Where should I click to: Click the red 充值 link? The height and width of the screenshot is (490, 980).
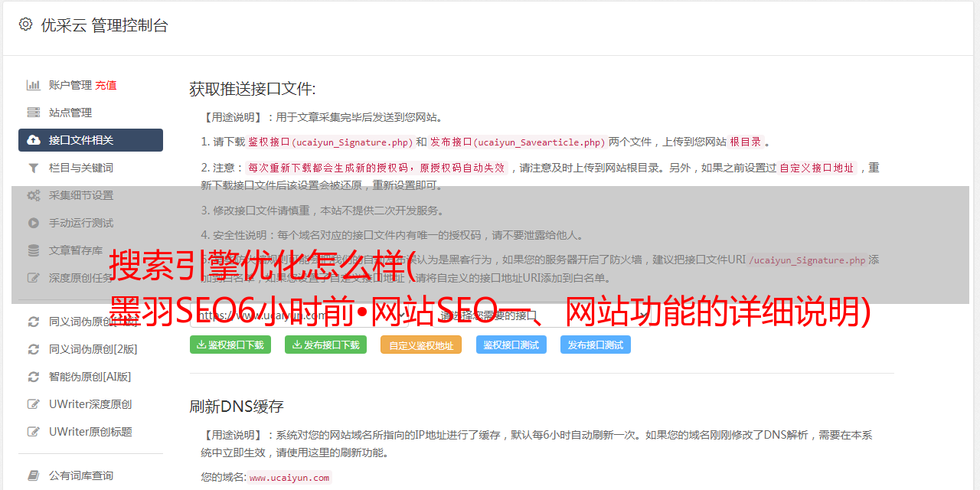106,85
